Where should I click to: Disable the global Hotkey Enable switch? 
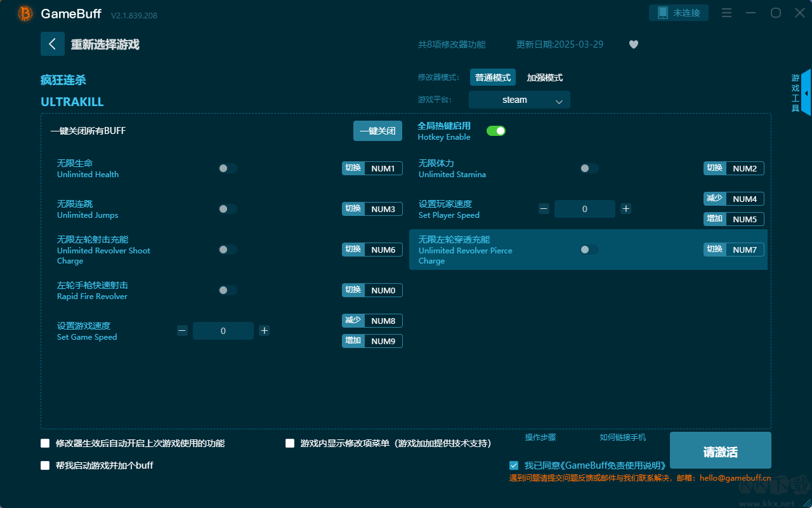coord(496,131)
